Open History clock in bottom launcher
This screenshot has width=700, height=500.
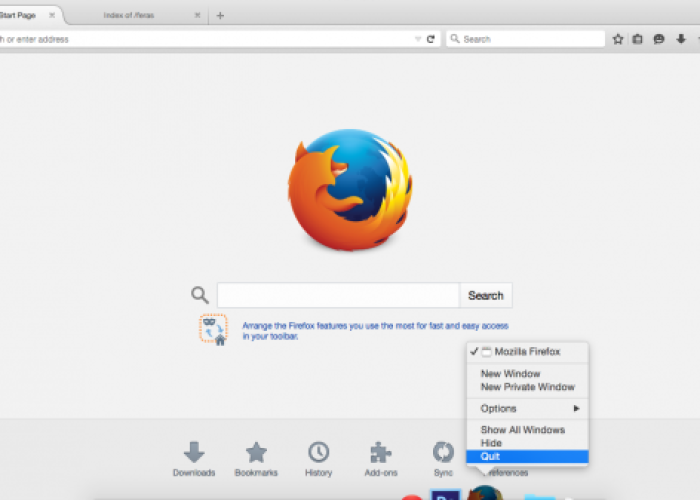[x=318, y=459]
